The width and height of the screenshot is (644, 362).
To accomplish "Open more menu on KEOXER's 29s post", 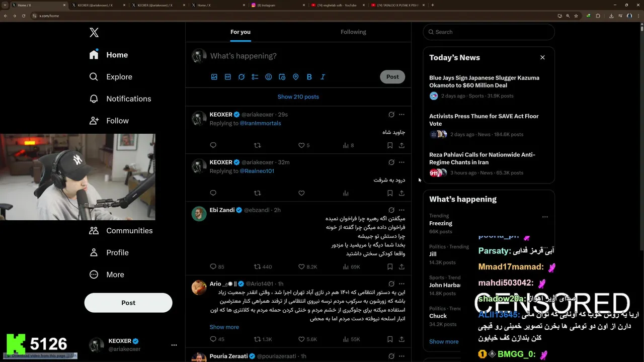I will pyautogui.click(x=401, y=115).
